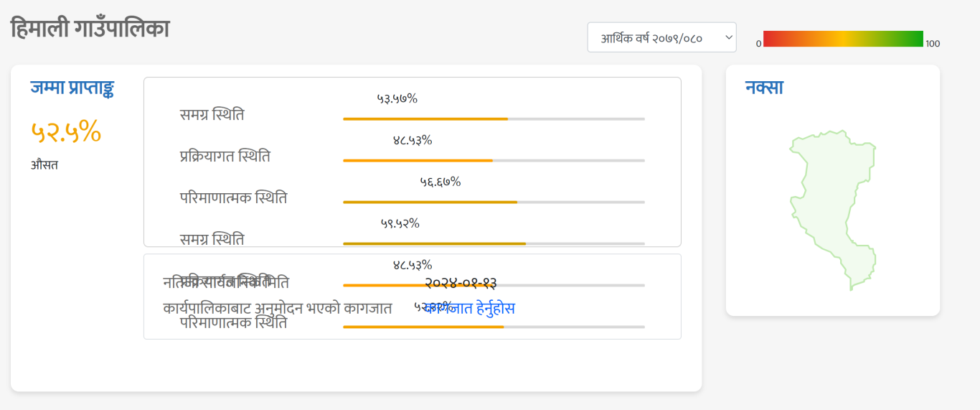Click the bottom परिमाणात्मक स्थिति progress bar
The height and width of the screenshot is (410, 980).
tap(494, 327)
